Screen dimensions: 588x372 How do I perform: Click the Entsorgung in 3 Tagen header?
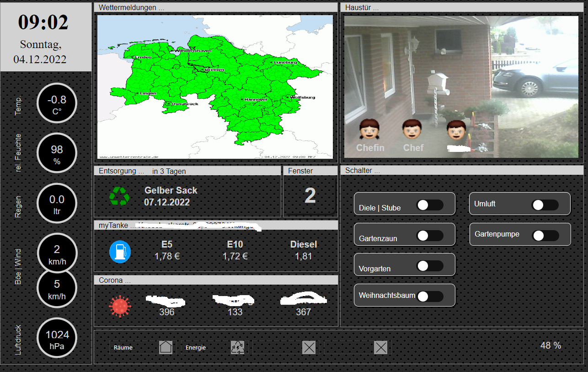click(x=187, y=171)
